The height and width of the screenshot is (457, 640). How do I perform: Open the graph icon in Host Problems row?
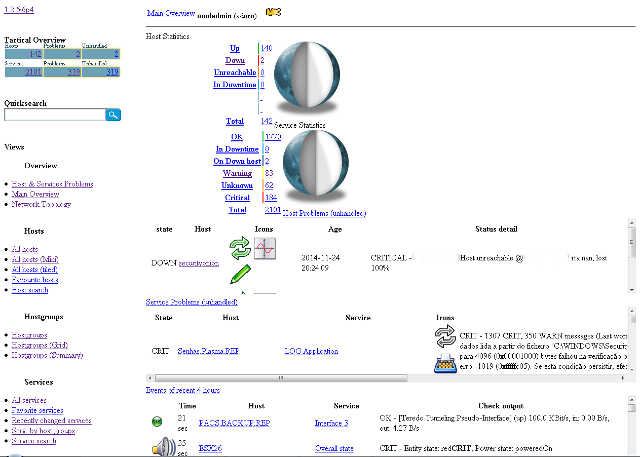tap(265, 248)
